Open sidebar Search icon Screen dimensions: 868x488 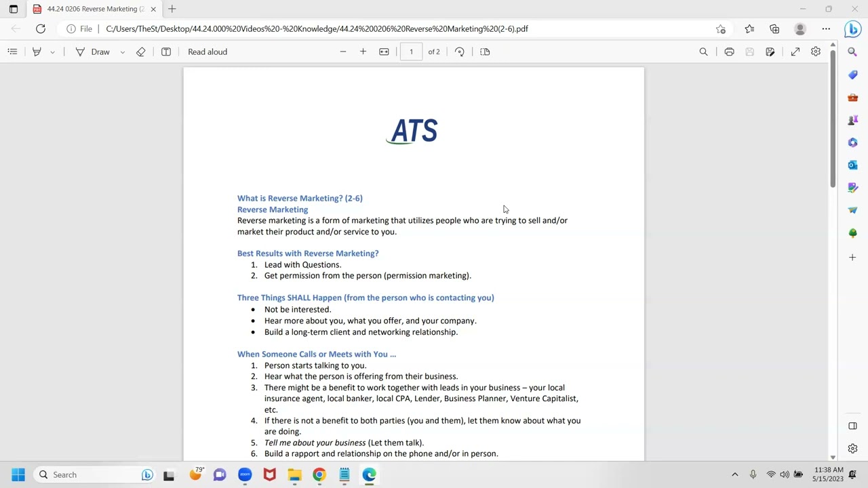pos(852,52)
